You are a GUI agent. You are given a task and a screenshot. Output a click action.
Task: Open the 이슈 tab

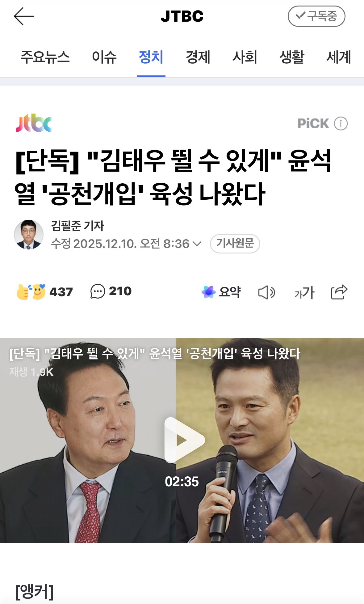coord(104,57)
